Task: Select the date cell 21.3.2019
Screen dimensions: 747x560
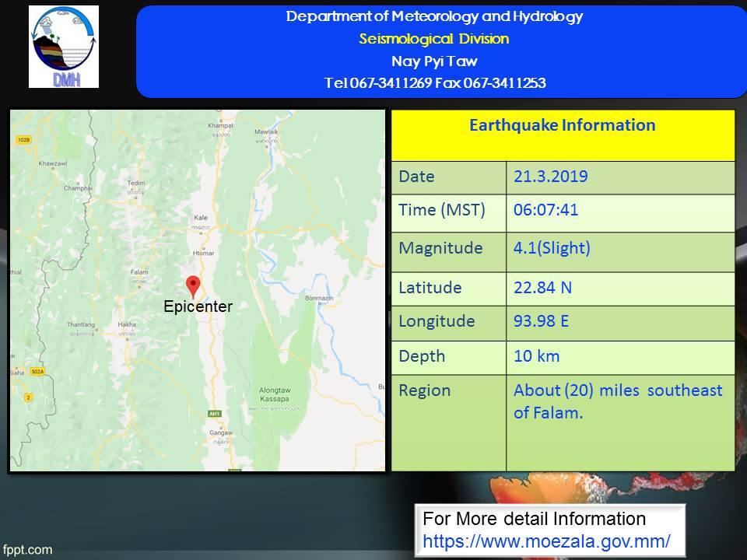Action: click(x=550, y=177)
